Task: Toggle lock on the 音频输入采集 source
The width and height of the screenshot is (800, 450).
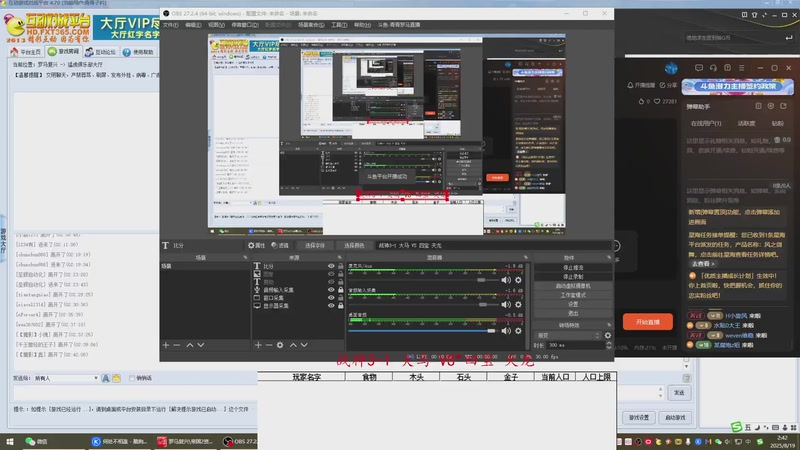Action: click(340, 290)
